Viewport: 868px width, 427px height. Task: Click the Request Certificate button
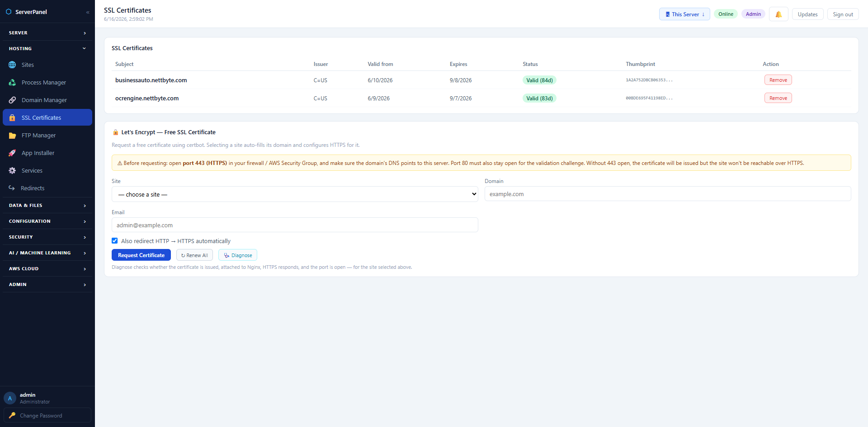pos(141,255)
